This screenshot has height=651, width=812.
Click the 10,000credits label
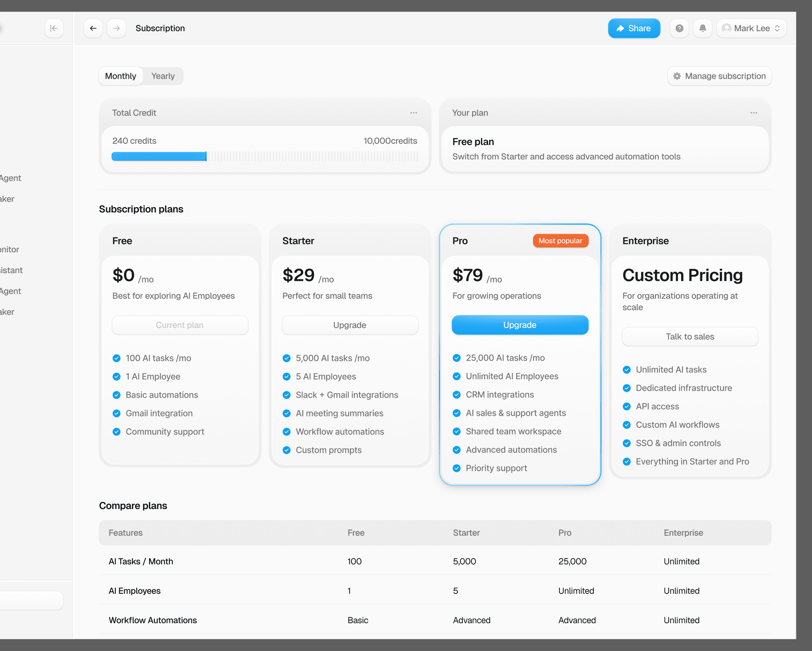pyautogui.click(x=390, y=141)
